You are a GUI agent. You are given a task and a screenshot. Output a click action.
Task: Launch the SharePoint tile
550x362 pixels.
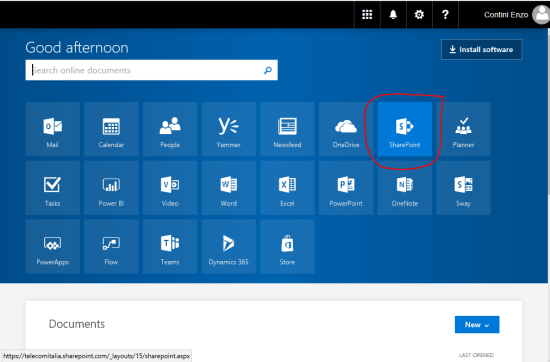(405, 129)
